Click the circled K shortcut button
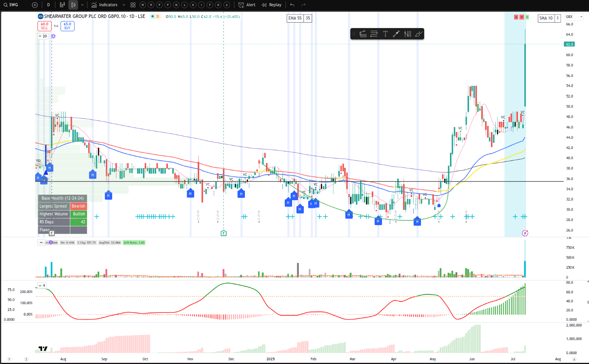589x364 pixels. coord(193,5)
